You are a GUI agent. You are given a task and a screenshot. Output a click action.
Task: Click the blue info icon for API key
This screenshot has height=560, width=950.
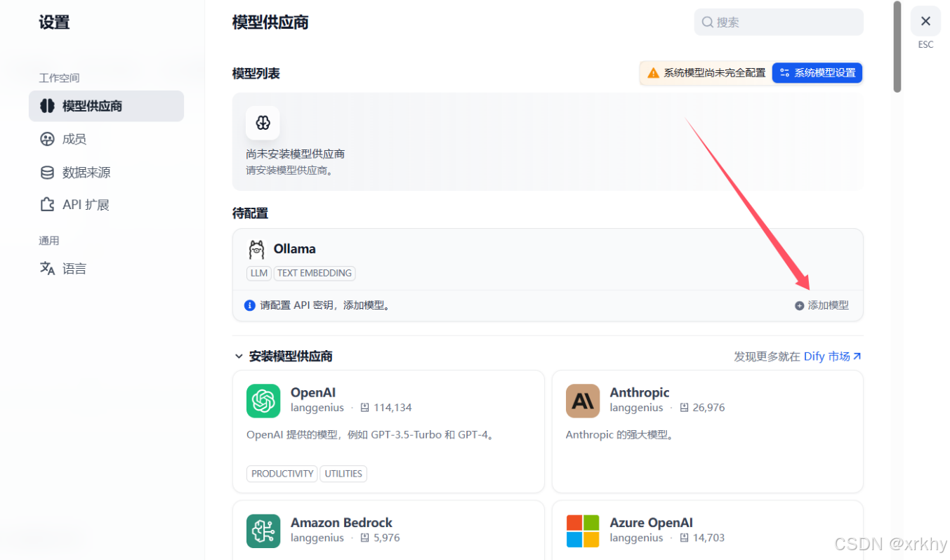click(249, 305)
